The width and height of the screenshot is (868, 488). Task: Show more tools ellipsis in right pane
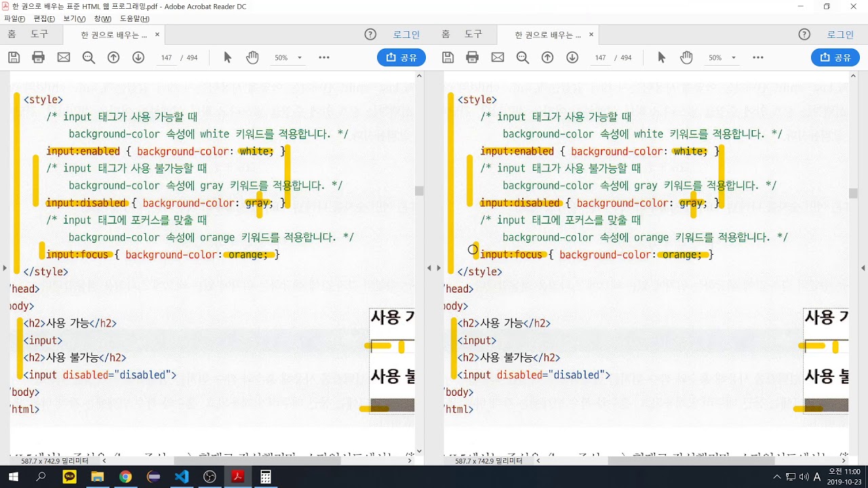pos(758,58)
